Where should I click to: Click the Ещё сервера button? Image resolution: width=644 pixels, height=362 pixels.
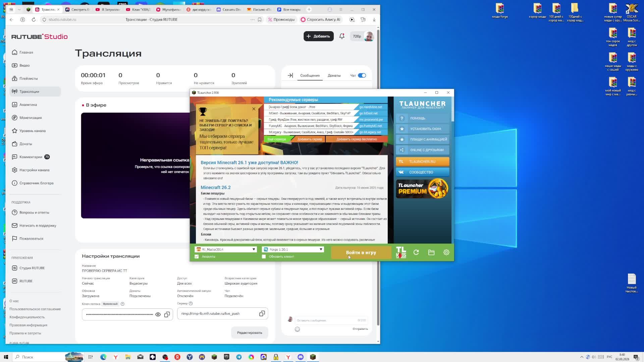tap(277, 139)
